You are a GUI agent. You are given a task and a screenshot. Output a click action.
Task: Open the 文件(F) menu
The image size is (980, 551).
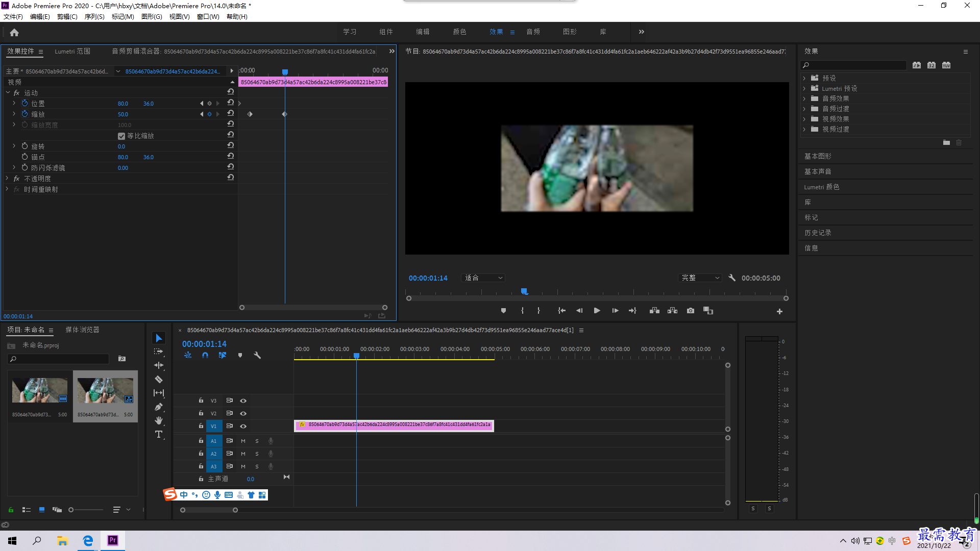(x=13, y=16)
